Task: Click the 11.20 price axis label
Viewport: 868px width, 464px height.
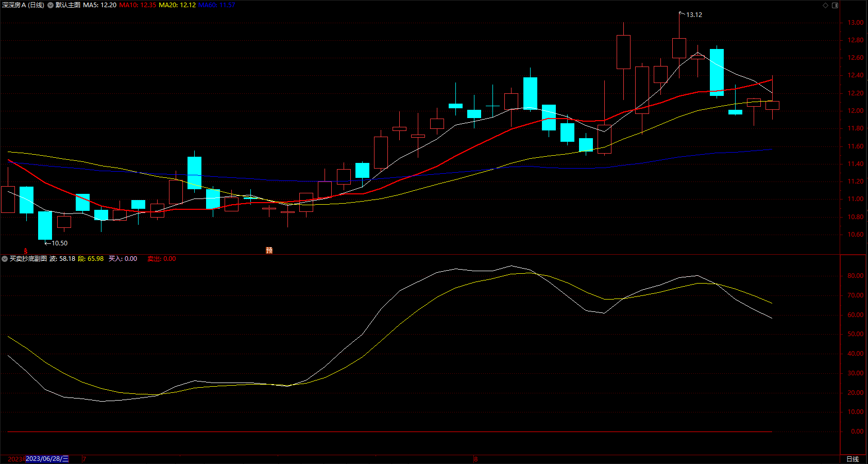Action: [x=856, y=181]
